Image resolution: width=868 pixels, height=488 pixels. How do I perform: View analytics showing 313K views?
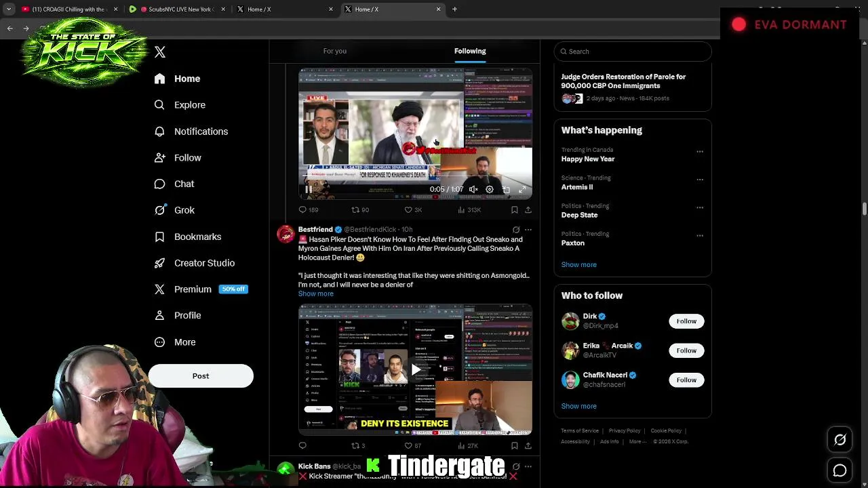tap(469, 210)
